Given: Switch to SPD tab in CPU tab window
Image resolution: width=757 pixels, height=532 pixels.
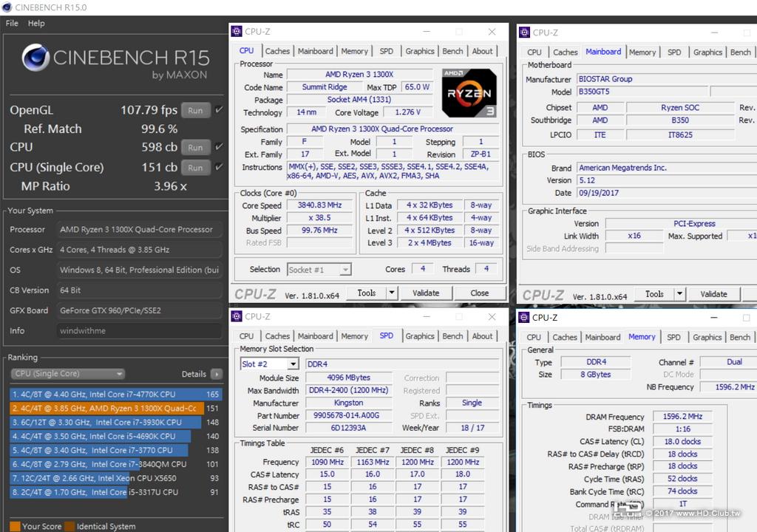Looking at the screenshot, I should [x=386, y=51].
